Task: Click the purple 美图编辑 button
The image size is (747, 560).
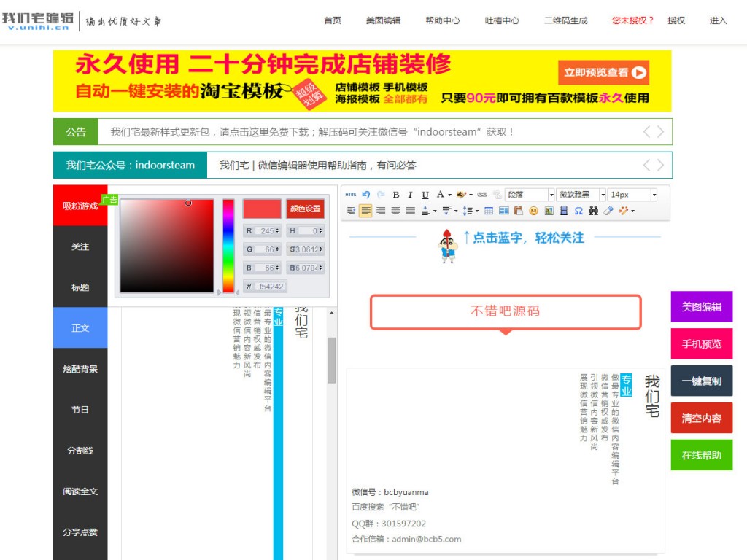Action: click(x=702, y=307)
